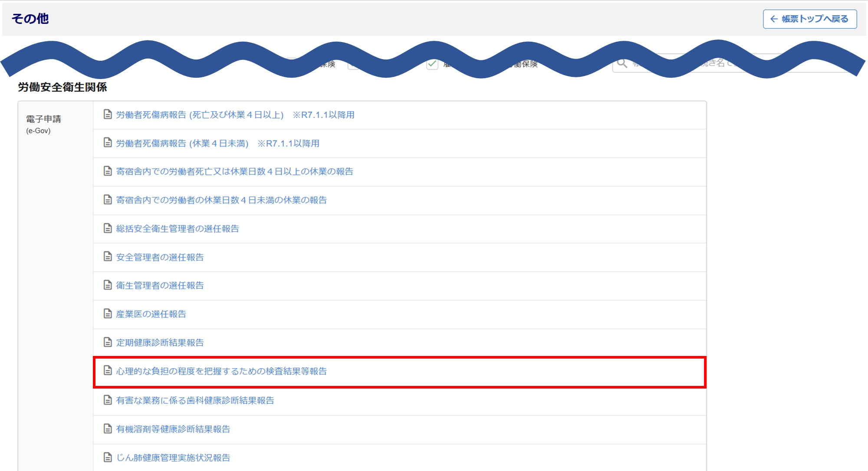Click document icon beside 安全管理者の選任報告
Image resolution: width=868 pixels, height=471 pixels.
[x=108, y=257]
